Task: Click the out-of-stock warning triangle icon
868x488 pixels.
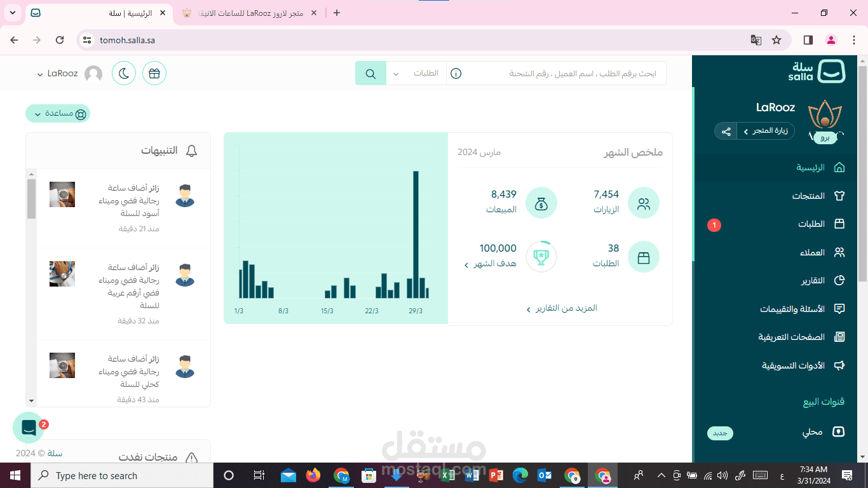Action: [x=191, y=457]
